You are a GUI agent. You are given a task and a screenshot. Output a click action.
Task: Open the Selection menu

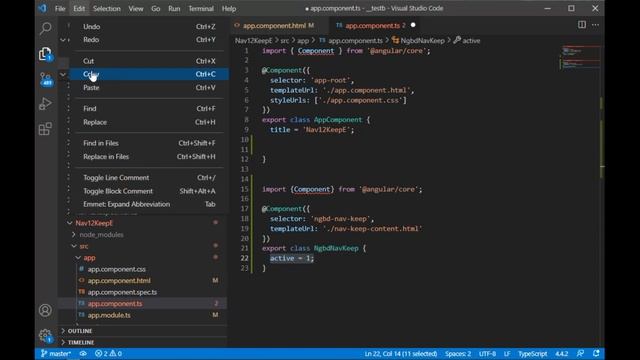pos(107,9)
